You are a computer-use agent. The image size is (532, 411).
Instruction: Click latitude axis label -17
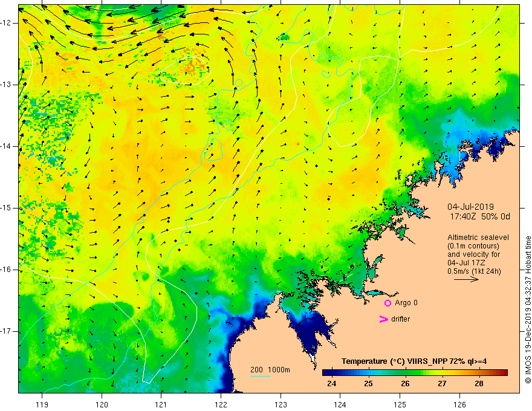click(x=6, y=331)
